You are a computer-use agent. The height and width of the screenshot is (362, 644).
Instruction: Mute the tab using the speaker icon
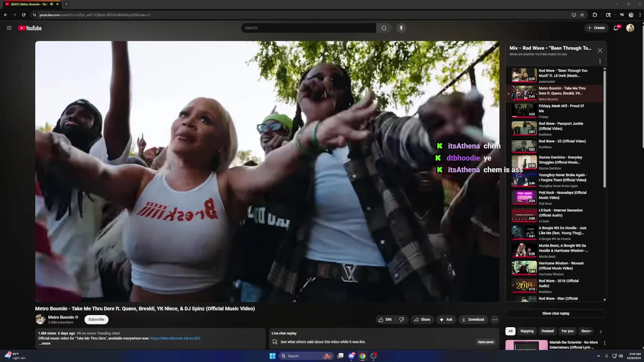(x=51, y=4)
